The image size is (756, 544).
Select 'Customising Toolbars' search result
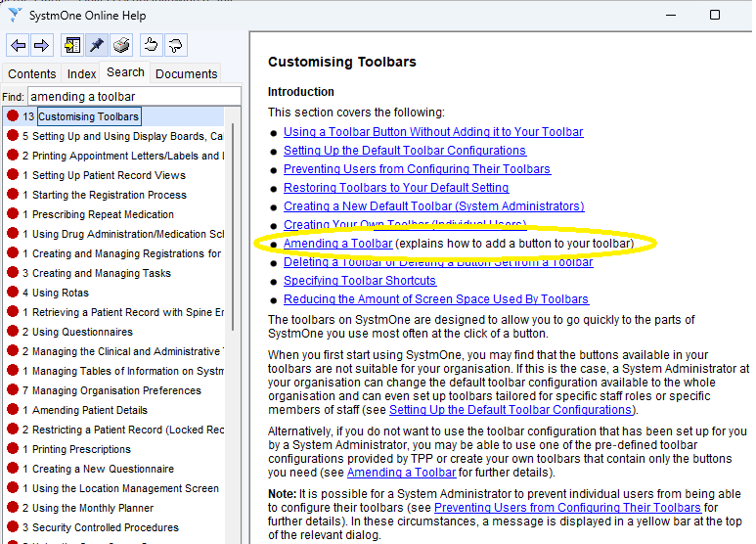tap(89, 116)
